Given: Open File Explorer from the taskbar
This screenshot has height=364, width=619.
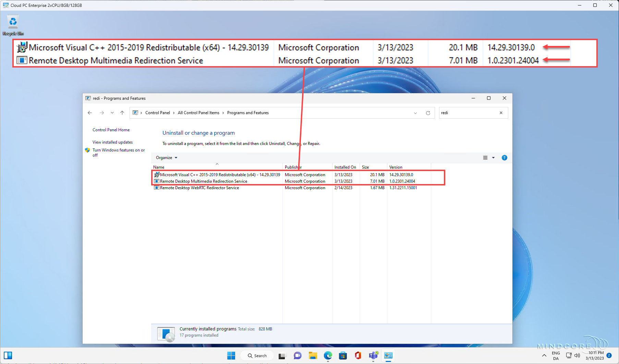Looking at the screenshot, I should point(313,356).
